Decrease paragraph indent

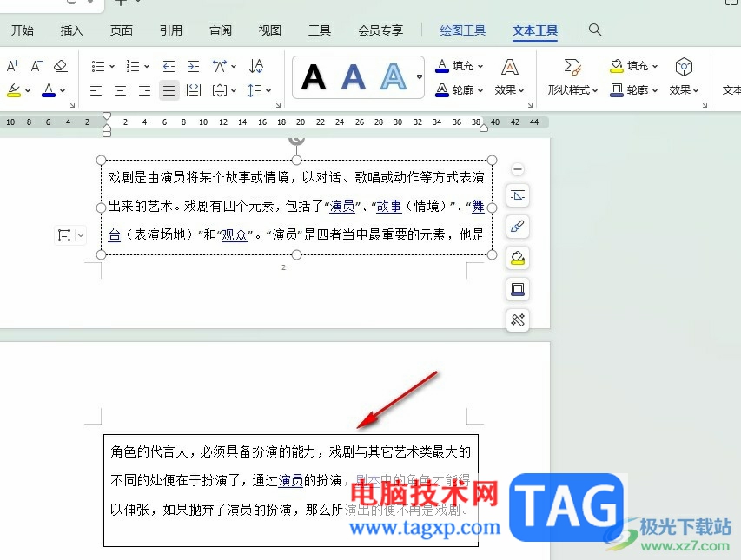(169, 66)
